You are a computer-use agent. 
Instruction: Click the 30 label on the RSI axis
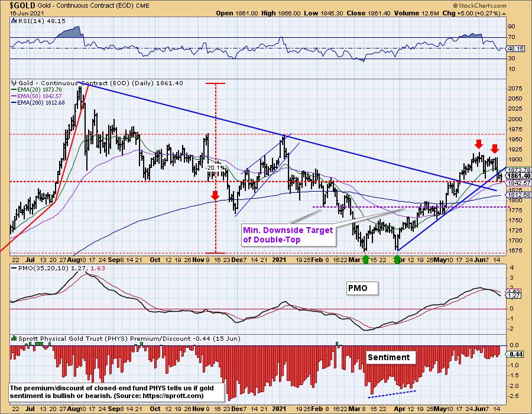512,59
